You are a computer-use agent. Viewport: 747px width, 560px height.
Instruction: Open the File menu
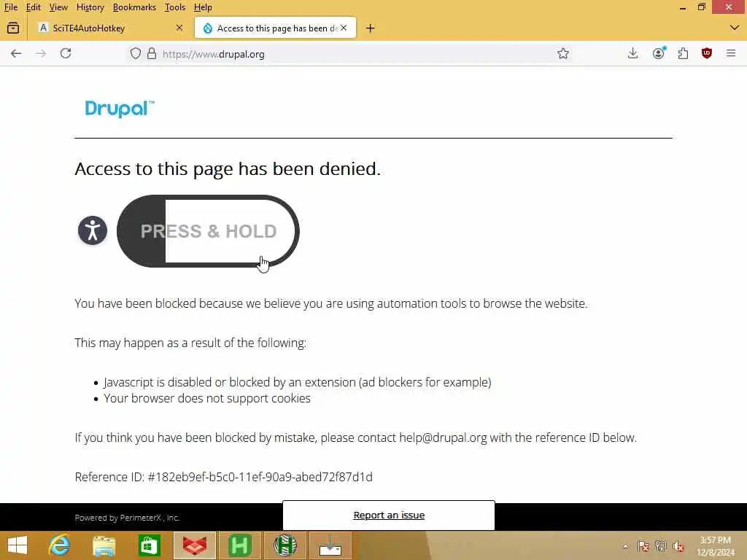click(10, 7)
